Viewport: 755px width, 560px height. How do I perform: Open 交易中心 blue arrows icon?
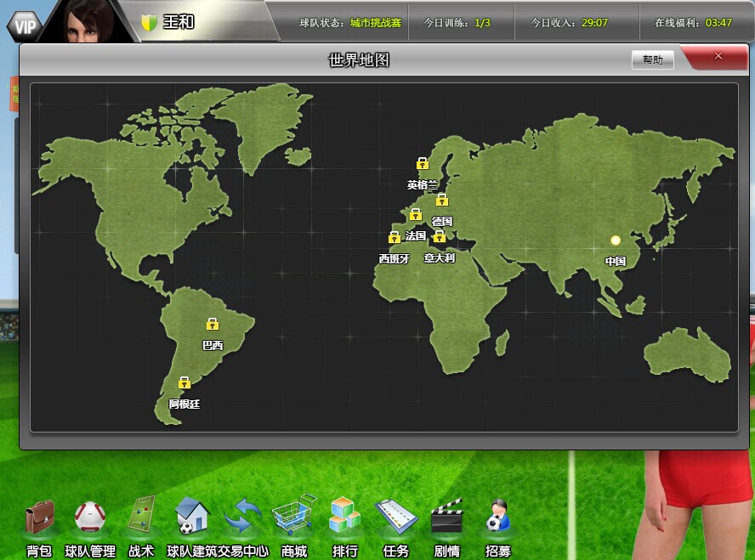tap(243, 516)
